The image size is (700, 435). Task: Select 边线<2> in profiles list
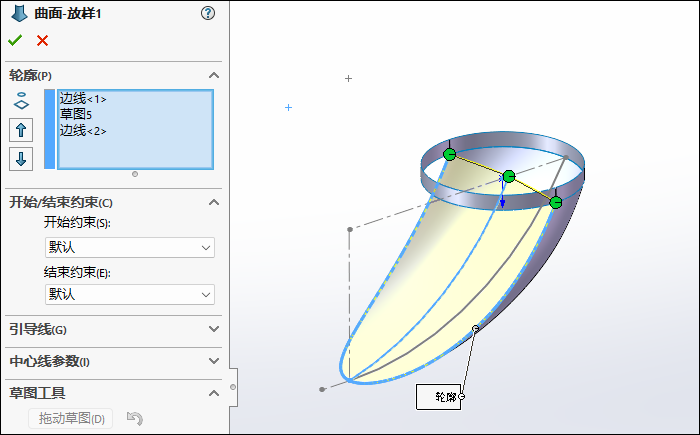[83, 130]
